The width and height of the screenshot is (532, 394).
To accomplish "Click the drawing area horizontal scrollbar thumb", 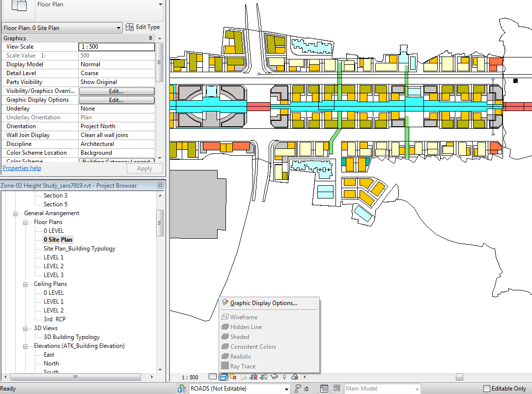I will [x=459, y=377].
